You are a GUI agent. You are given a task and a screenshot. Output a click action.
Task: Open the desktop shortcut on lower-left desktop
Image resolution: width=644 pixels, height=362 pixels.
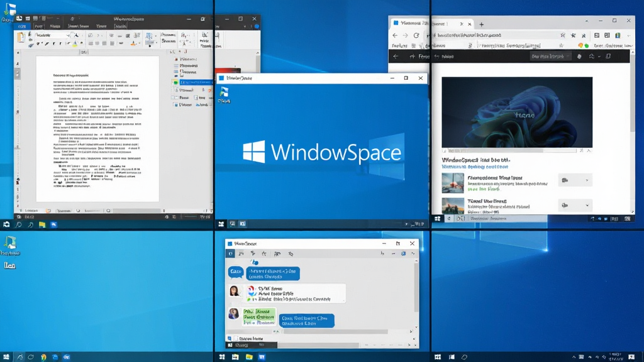click(x=10, y=246)
